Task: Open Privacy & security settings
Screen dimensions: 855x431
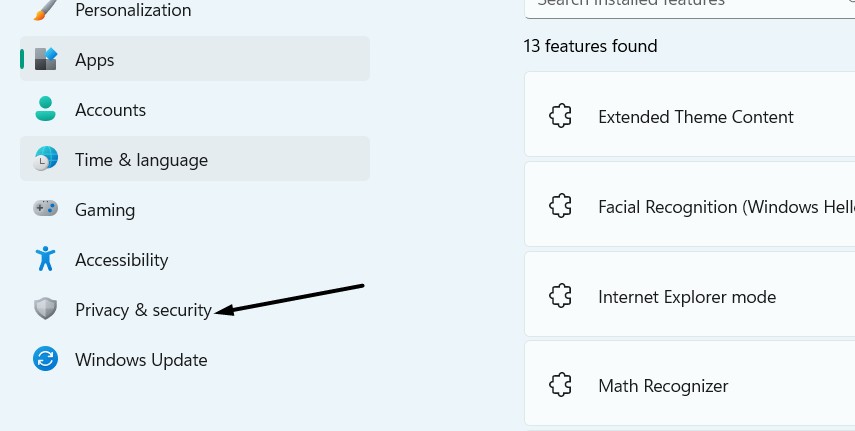Action: (143, 310)
